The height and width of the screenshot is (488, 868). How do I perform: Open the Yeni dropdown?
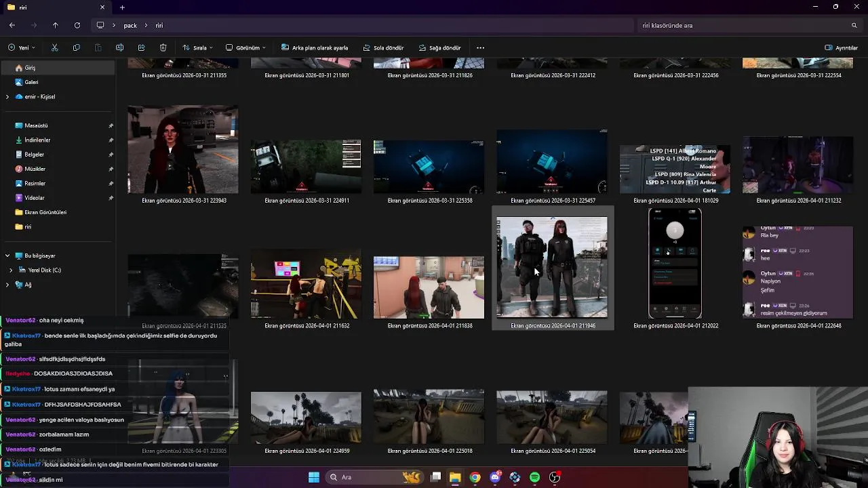point(22,48)
